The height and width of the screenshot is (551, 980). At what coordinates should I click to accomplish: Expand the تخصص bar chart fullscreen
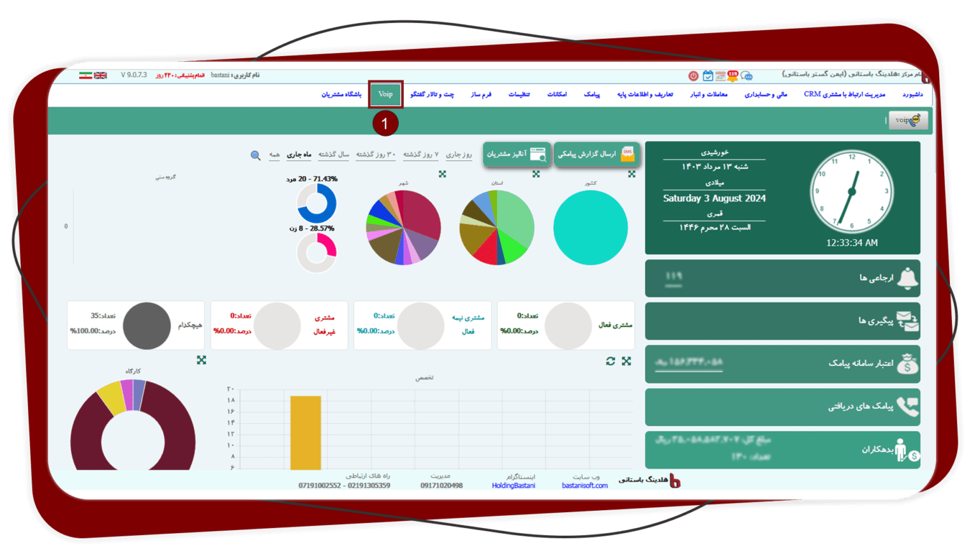[x=626, y=361]
